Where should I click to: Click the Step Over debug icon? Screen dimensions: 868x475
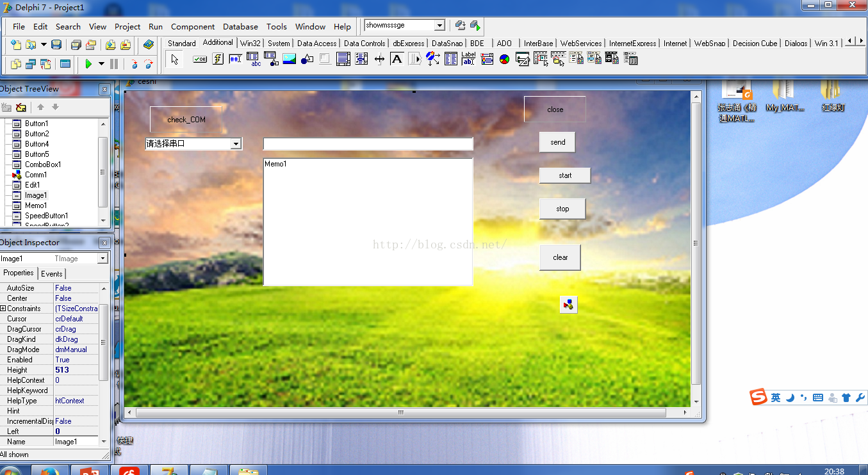(149, 64)
